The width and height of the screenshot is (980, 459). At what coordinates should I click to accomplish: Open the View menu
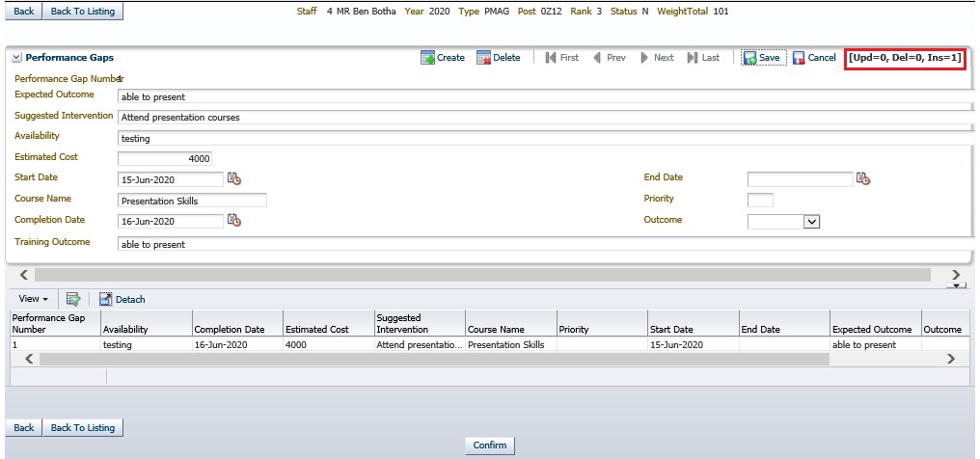click(32, 300)
